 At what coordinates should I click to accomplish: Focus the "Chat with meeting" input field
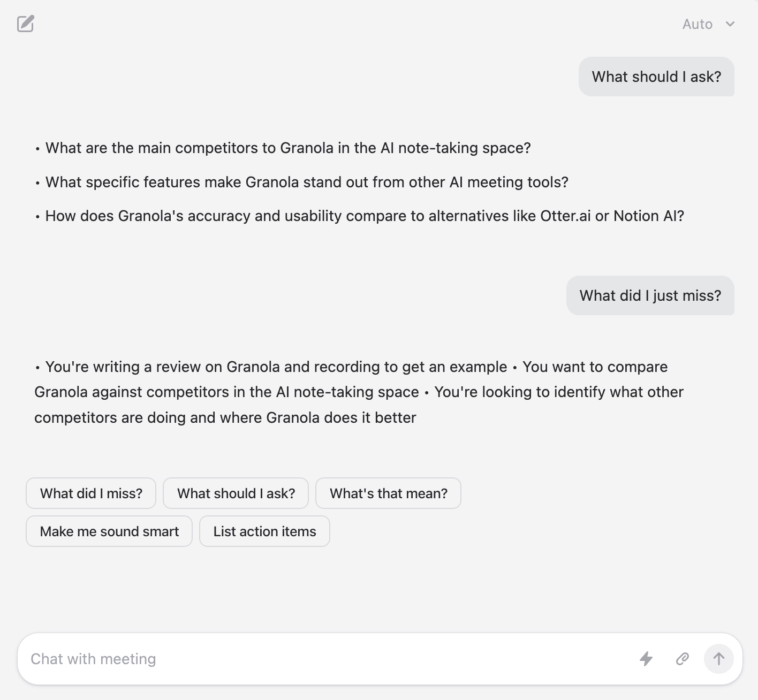pos(214,659)
